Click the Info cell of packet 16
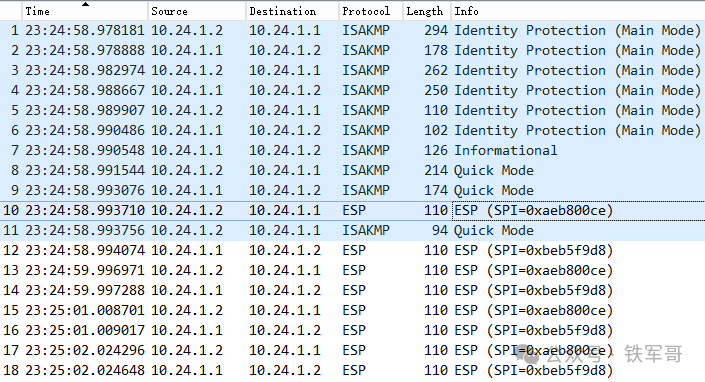The height and width of the screenshot is (382, 705). click(x=534, y=330)
